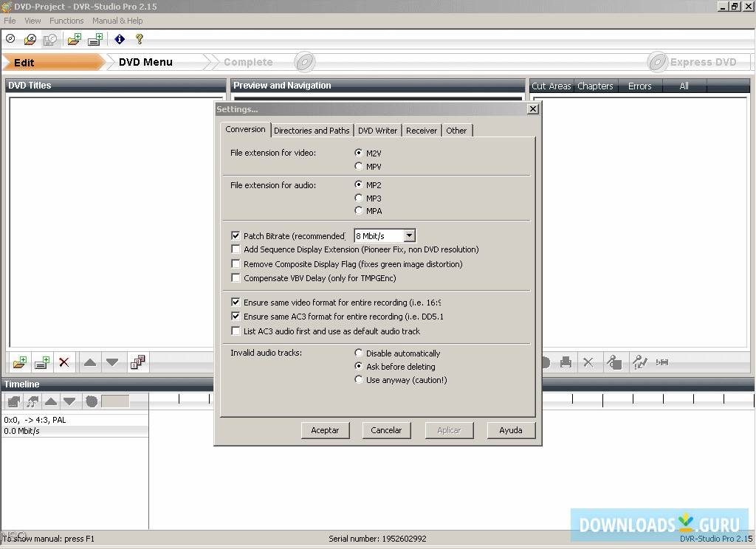Click the Ayuda button

point(511,430)
